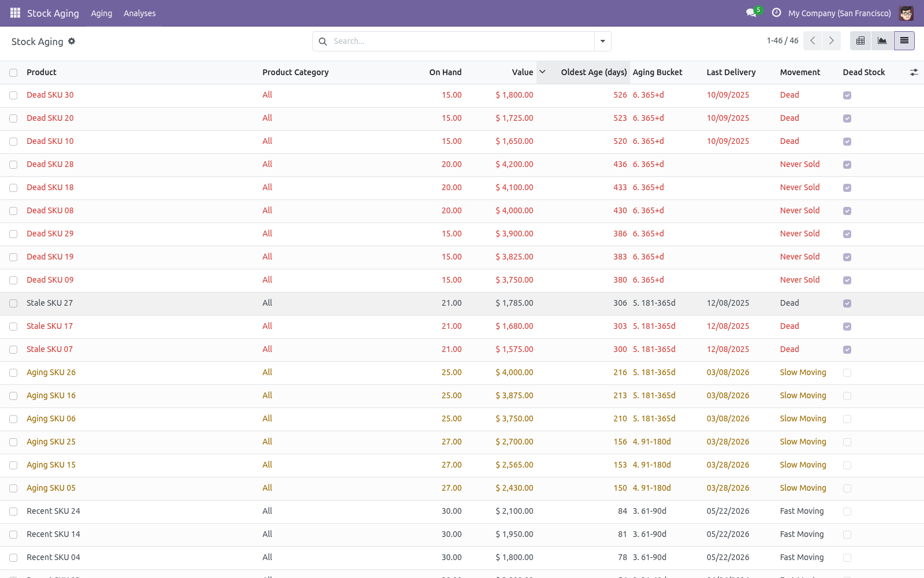This screenshot has height=578, width=924.
Task: Click Never Sold in Dead SKU 19 row
Action: (x=800, y=257)
